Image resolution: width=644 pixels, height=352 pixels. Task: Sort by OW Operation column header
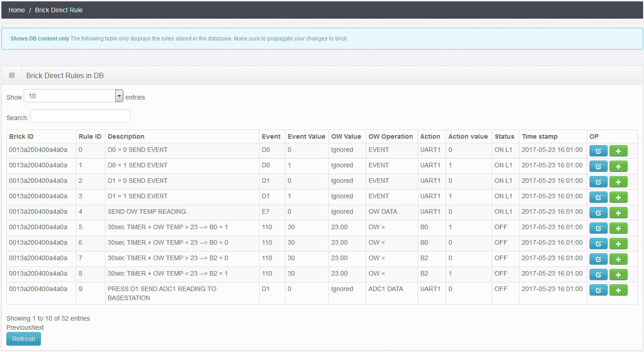coord(391,136)
